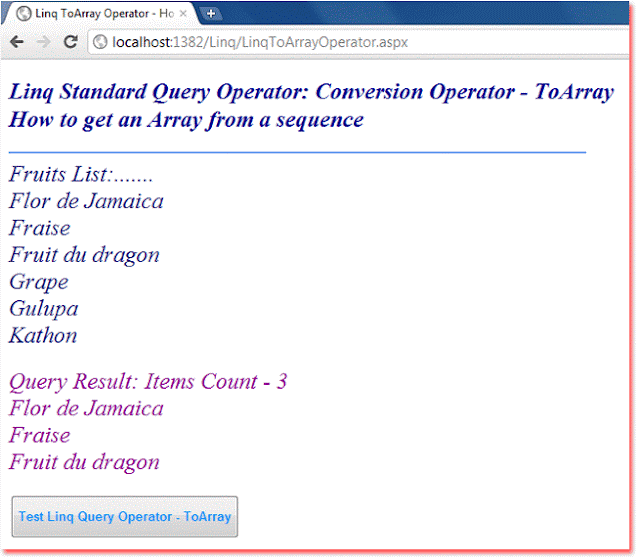Click the 'Grape' list entry
640x558 pixels.
[39, 282]
